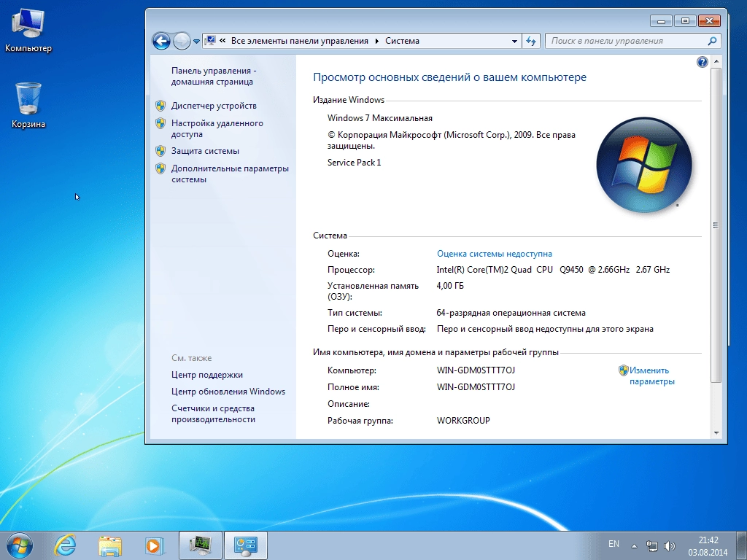
Task: Click 'WIN-GDM0STTT7OJ' next to 'Полное имя'
Action: pos(476,387)
